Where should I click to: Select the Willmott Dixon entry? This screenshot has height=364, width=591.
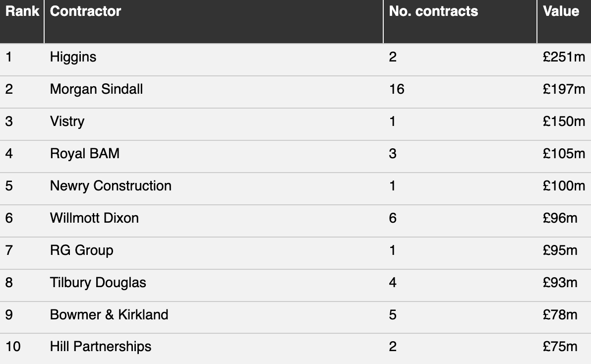[x=94, y=218]
